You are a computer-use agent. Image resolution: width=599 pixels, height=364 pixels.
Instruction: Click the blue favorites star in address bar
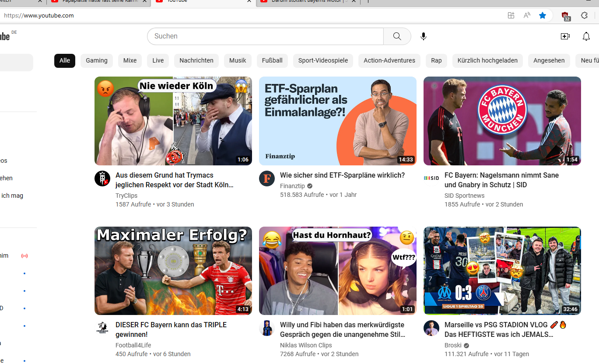pos(543,15)
